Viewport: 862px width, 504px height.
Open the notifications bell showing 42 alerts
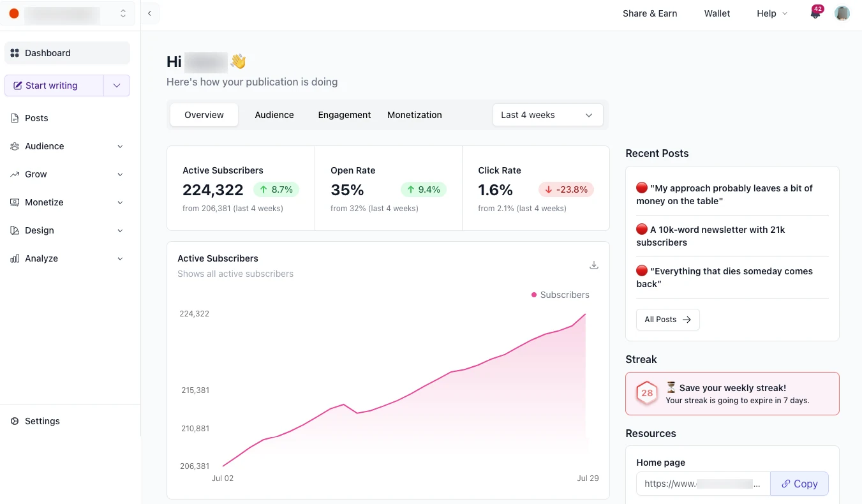814,13
